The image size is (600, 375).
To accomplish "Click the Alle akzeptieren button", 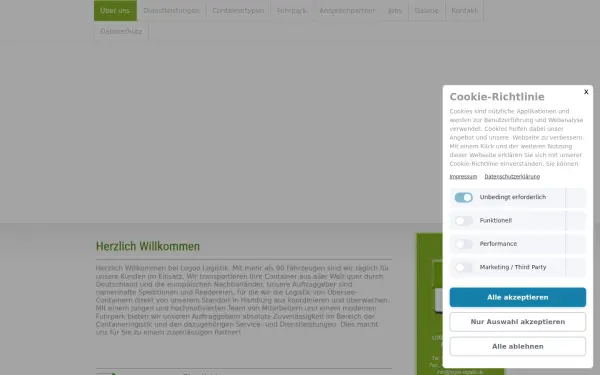I will pos(517,297).
